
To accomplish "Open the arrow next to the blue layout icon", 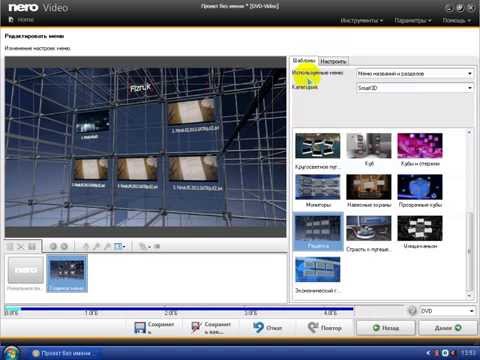I will click(124, 247).
